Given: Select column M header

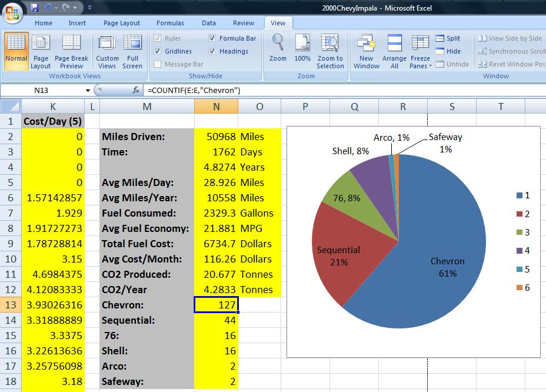Looking at the screenshot, I should [x=147, y=107].
